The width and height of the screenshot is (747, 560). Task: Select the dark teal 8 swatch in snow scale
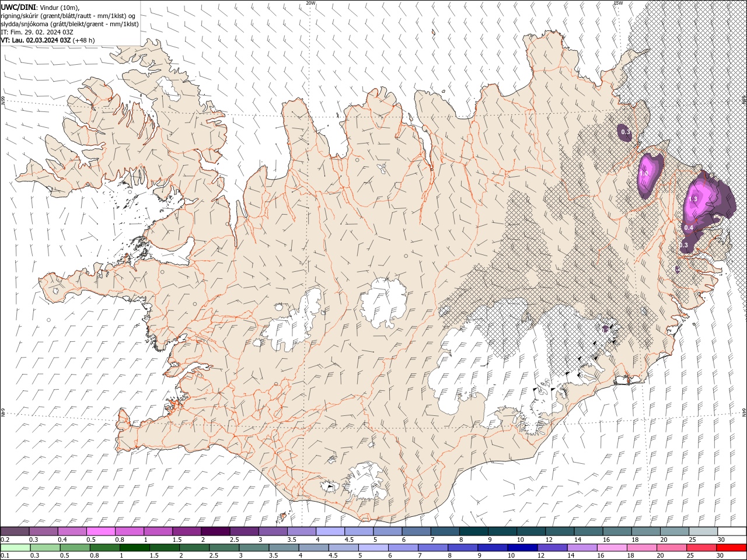tap(473, 531)
